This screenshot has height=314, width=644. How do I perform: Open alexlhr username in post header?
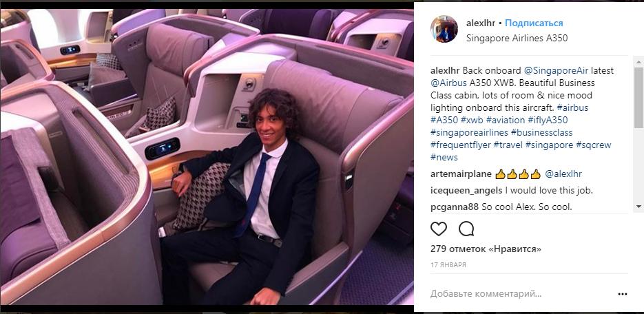[x=481, y=23]
